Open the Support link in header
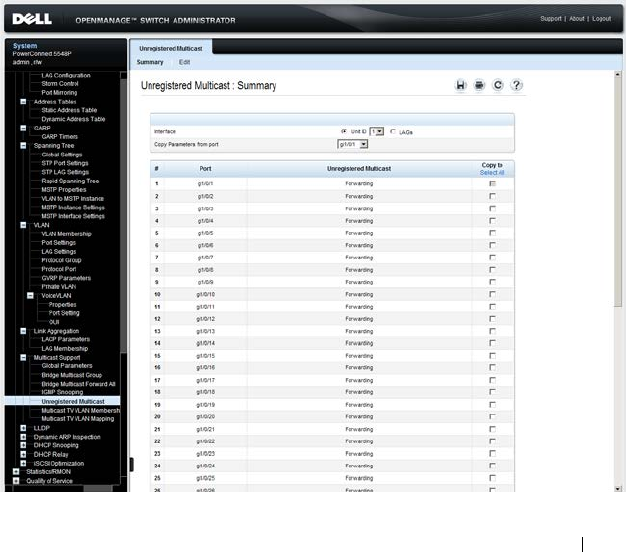This screenshot has width=641, height=552. click(x=551, y=19)
